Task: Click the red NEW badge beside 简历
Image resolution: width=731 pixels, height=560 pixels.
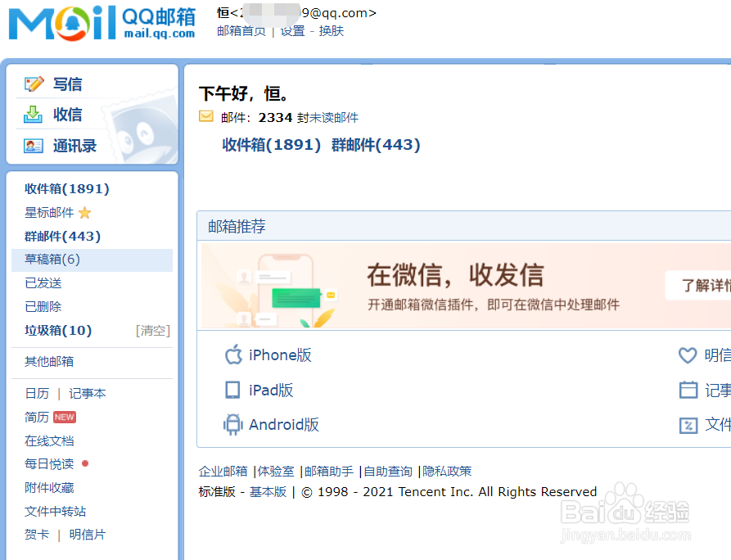Action: [65, 417]
